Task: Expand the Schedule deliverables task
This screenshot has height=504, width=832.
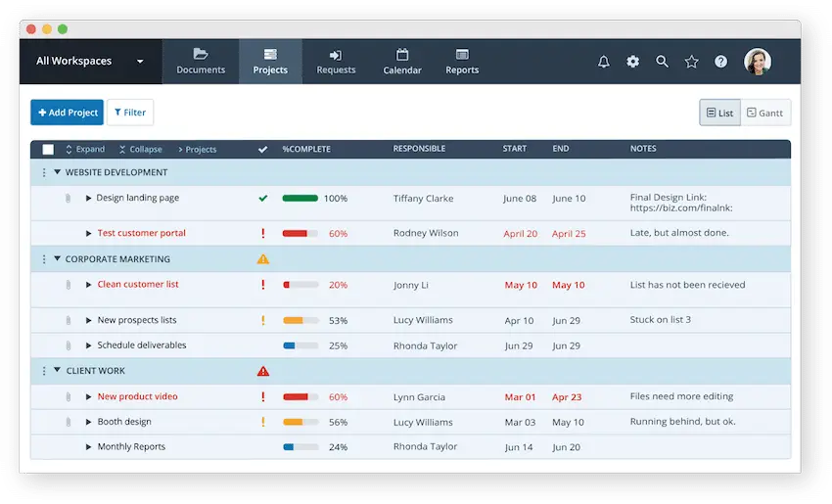Action: pos(89,345)
